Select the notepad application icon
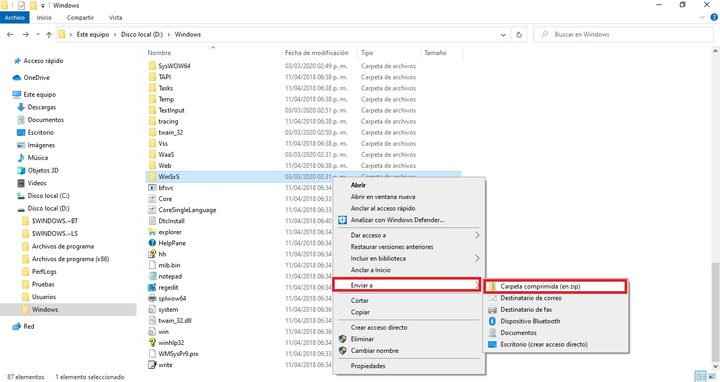Viewport: 720px width, 382px height. pos(152,276)
